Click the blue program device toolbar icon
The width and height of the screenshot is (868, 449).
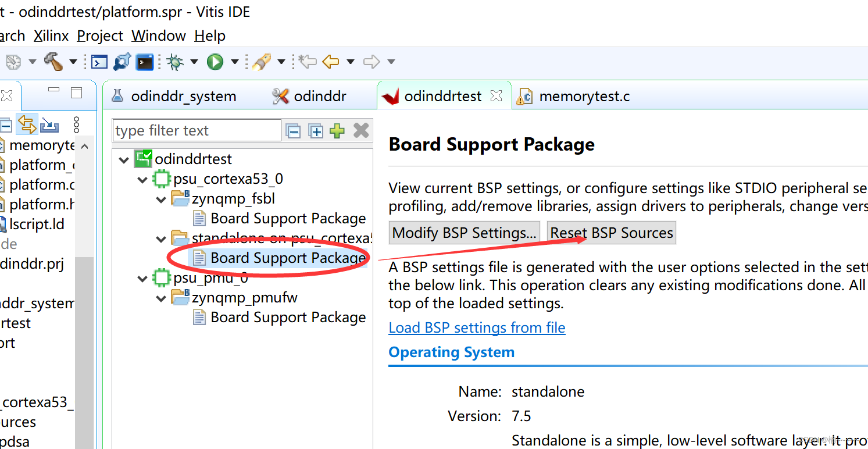point(122,62)
